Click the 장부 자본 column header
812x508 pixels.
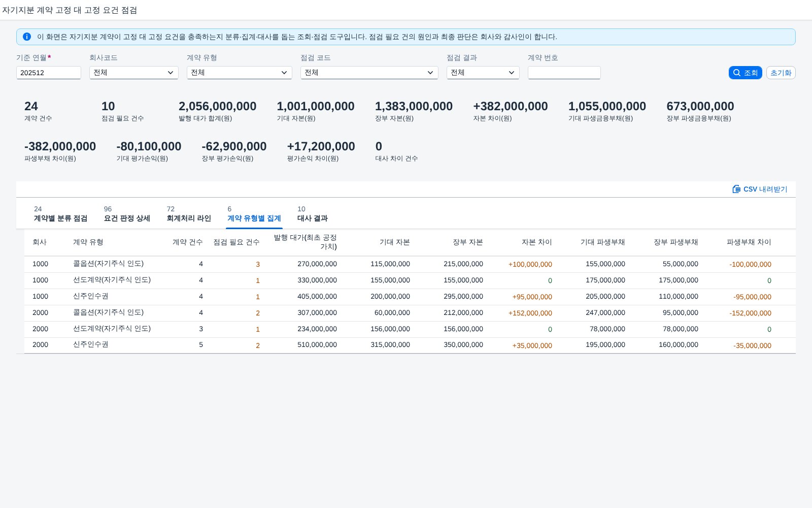tap(468, 242)
